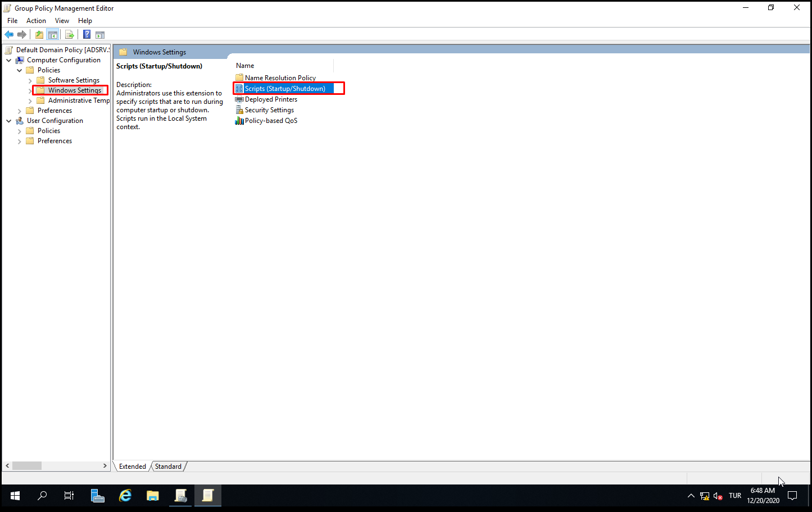
Task: Open the blue Help question mark icon
Action: click(x=87, y=35)
